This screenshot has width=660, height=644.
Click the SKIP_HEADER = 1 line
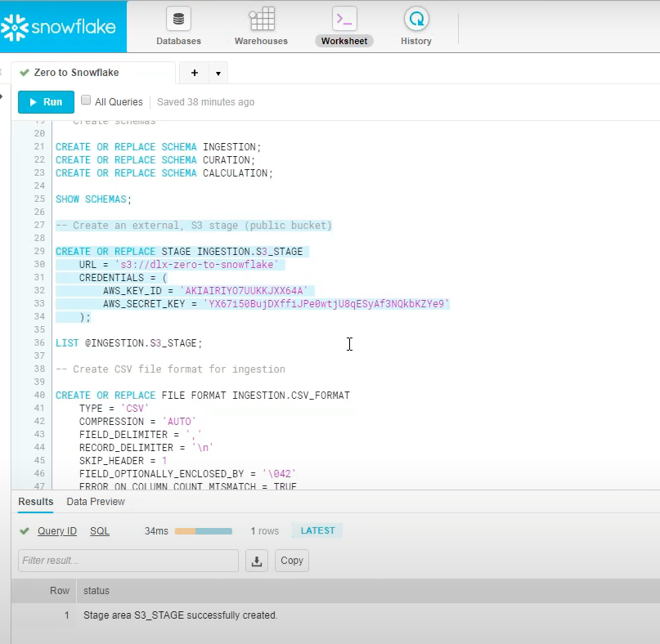[123, 461]
